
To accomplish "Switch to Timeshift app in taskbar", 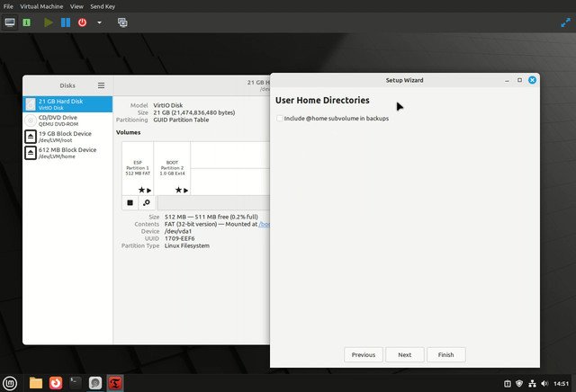I will [115, 383].
